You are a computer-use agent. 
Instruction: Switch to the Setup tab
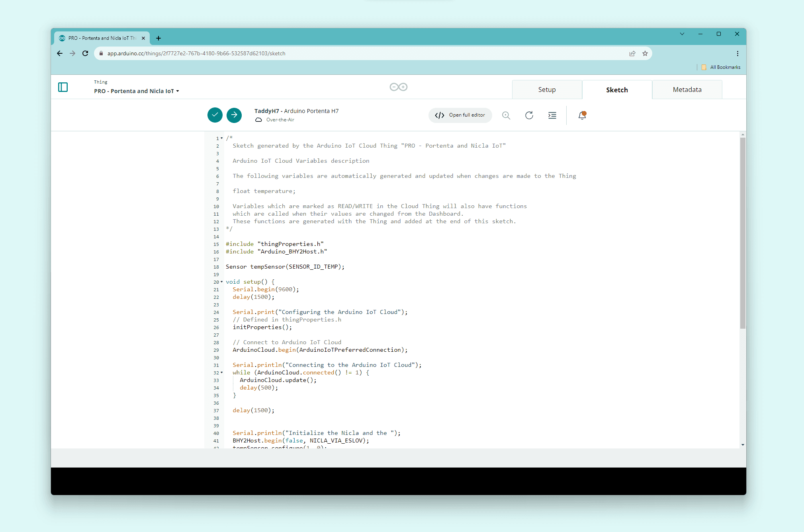547,90
